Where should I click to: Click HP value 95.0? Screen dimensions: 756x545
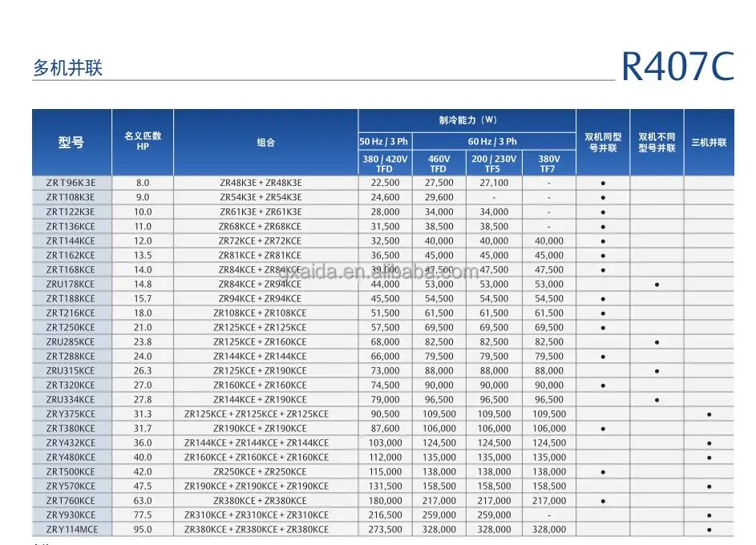143,530
